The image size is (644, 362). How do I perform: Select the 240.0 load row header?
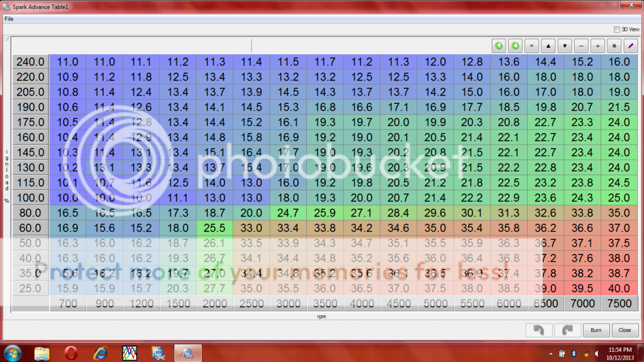click(x=30, y=62)
